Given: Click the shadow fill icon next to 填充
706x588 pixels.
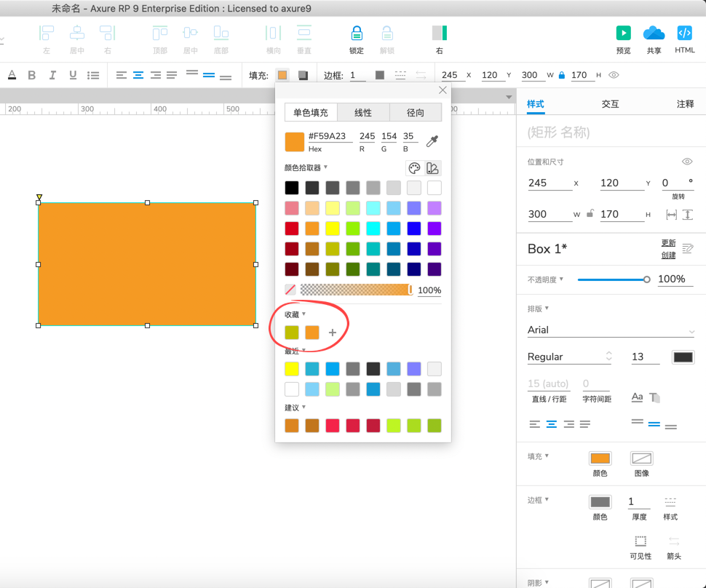Looking at the screenshot, I should pyautogui.click(x=303, y=75).
